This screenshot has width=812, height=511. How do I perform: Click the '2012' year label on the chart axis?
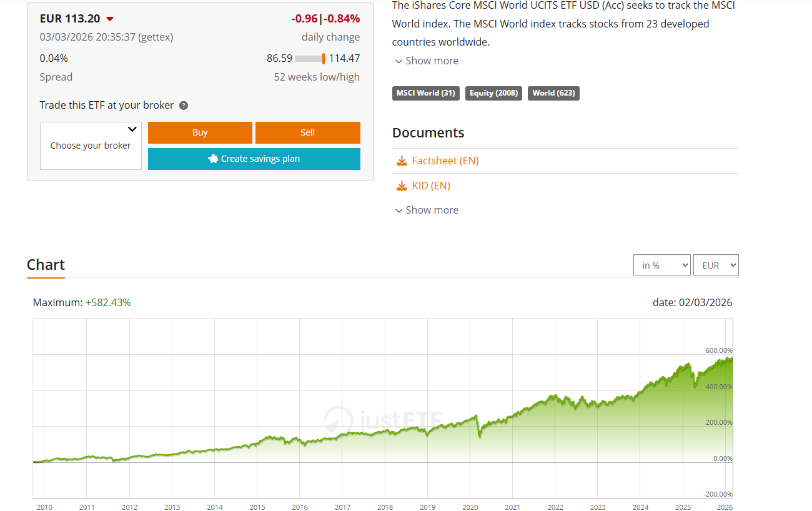(129, 507)
